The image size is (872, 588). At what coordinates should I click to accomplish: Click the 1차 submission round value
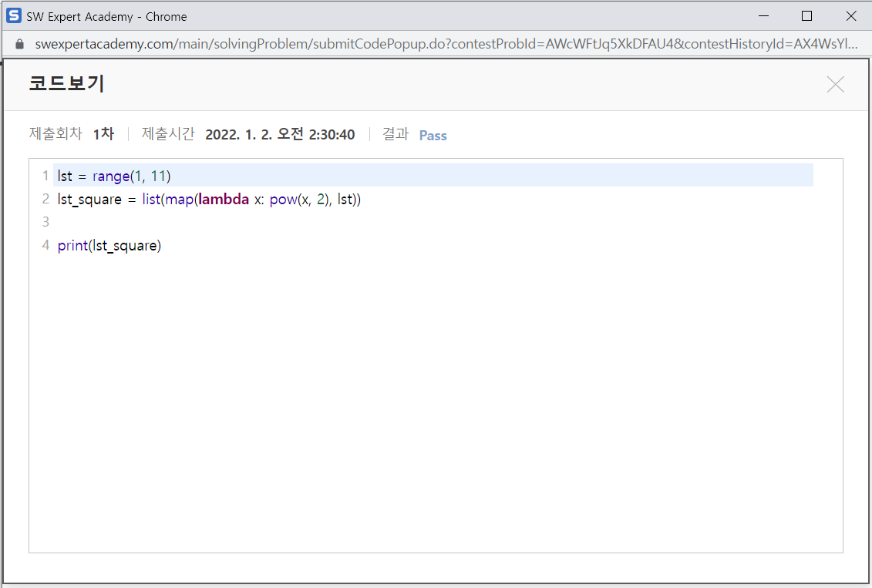click(103, 134)
